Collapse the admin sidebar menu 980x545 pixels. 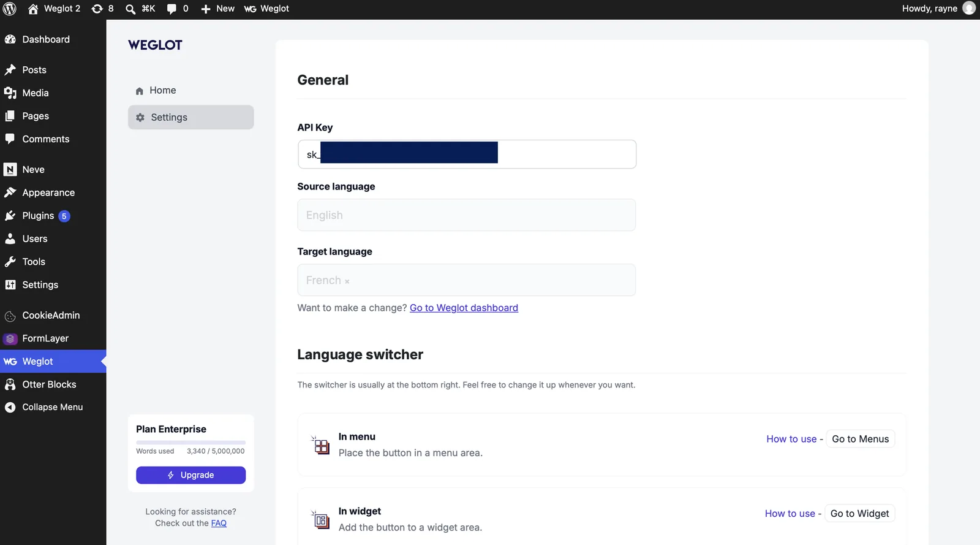[x=53, y=407]
